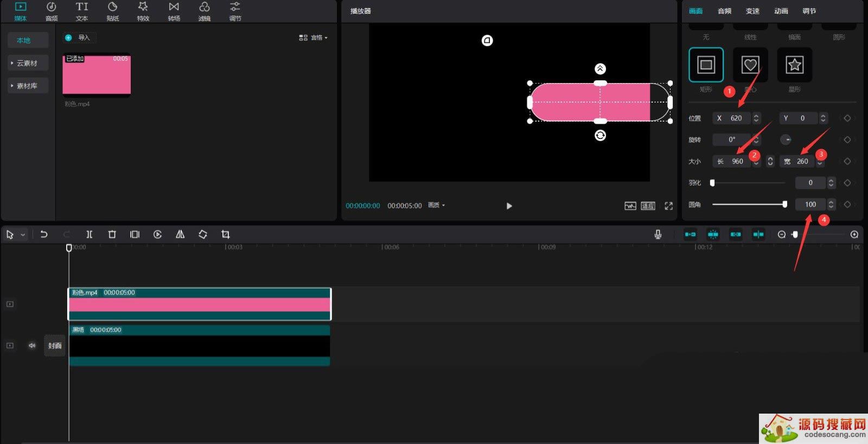
Task: Mute the main track audio
Action: (32, 346)
